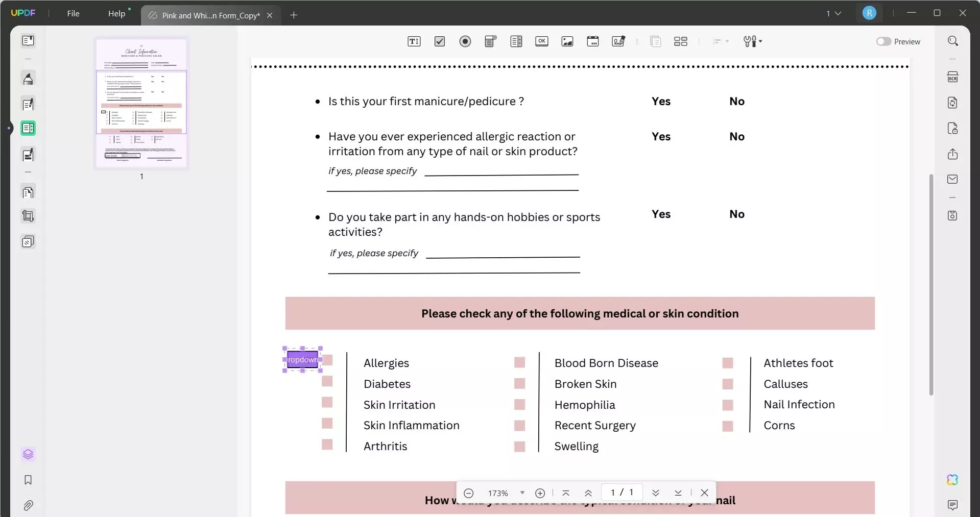The height and width of the screenshot is (517, 980).
Task: Open the zoom percentage dropdown
Action: [521, 493]
